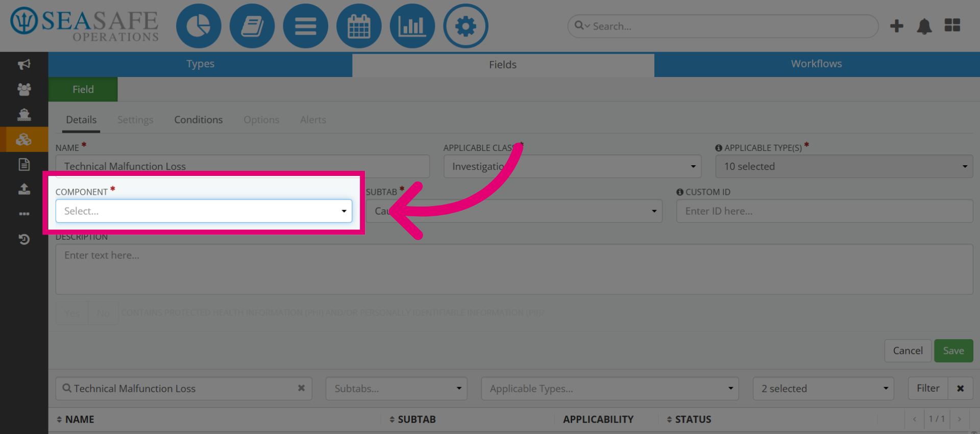The image size is (980, 434).
Task: Open the calendar icon in top bar
Action: click(359, 26)
